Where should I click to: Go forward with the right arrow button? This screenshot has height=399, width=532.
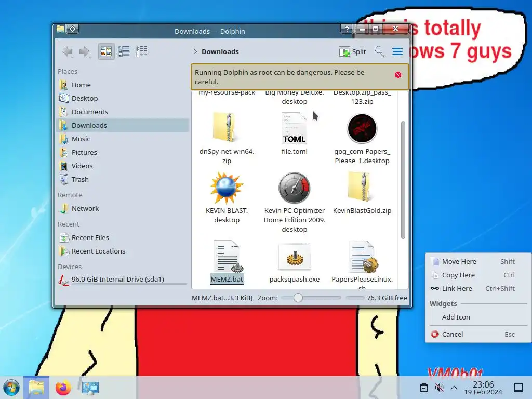84,51
